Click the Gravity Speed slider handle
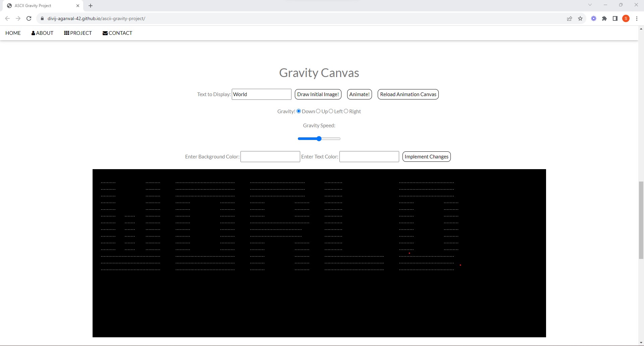The width and height of the screenshot is (644, 346). click(319, 139)
